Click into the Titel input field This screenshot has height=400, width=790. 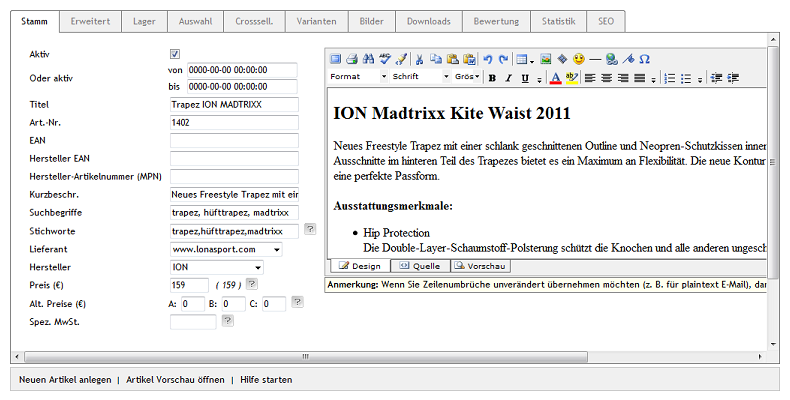click(x=234, y=105)
